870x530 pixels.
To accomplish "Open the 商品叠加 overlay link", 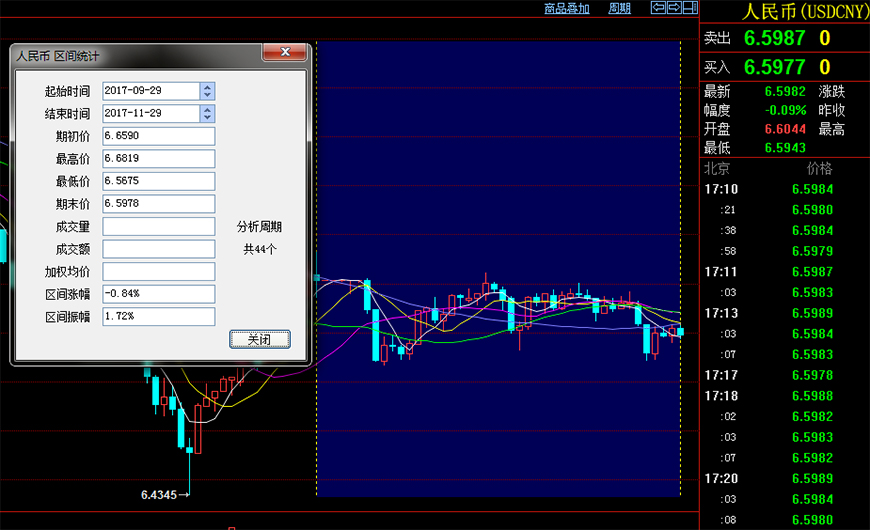I will point(566,8).
